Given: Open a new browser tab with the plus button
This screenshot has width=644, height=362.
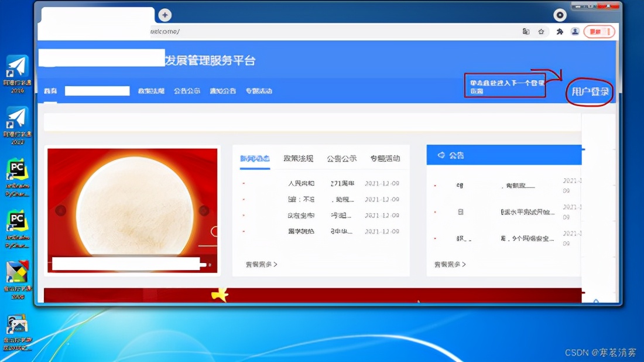Looking at the screenshot, I should click(x=165, y=15).
